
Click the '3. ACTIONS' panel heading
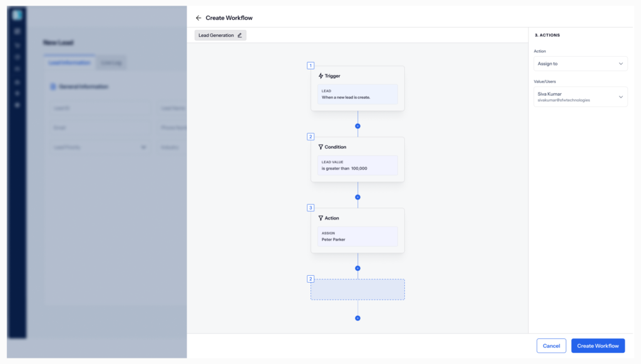tap(547, 35)
